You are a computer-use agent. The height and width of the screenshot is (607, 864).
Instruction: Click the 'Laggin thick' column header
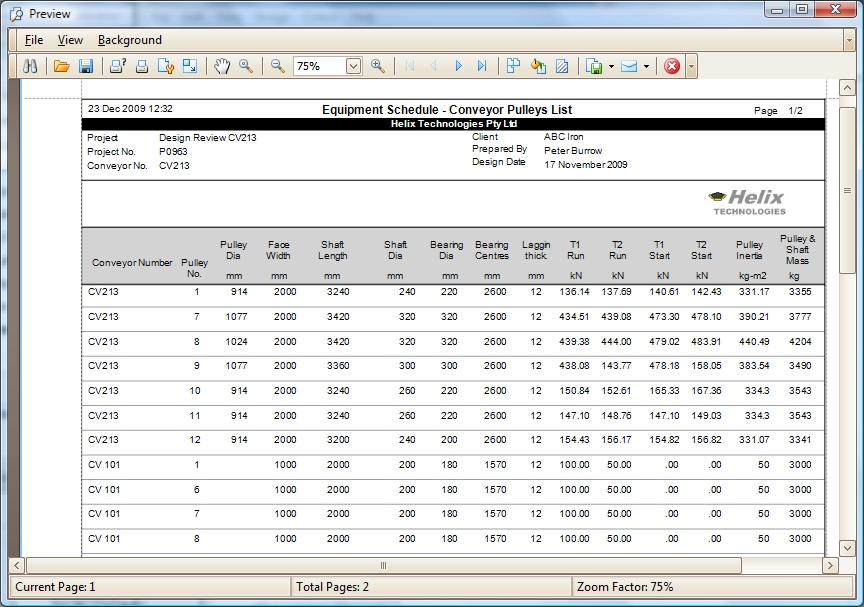pyautogui.click(x=536, y=250)
